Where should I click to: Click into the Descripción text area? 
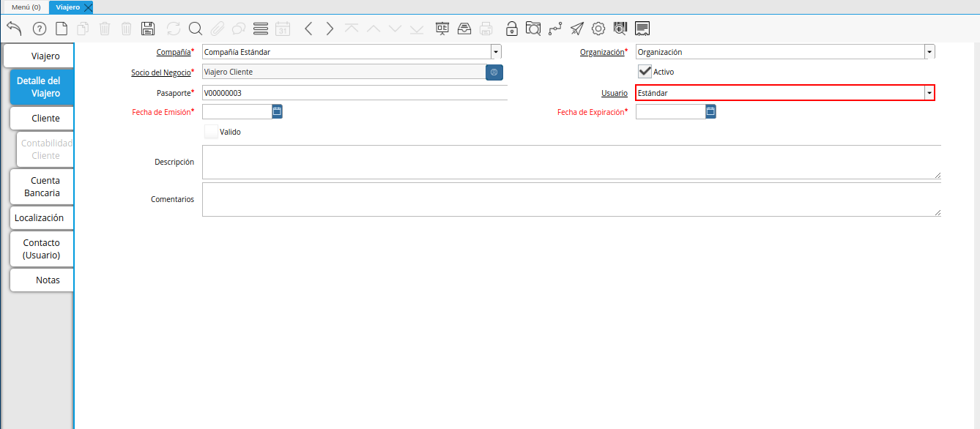point(571,162)
